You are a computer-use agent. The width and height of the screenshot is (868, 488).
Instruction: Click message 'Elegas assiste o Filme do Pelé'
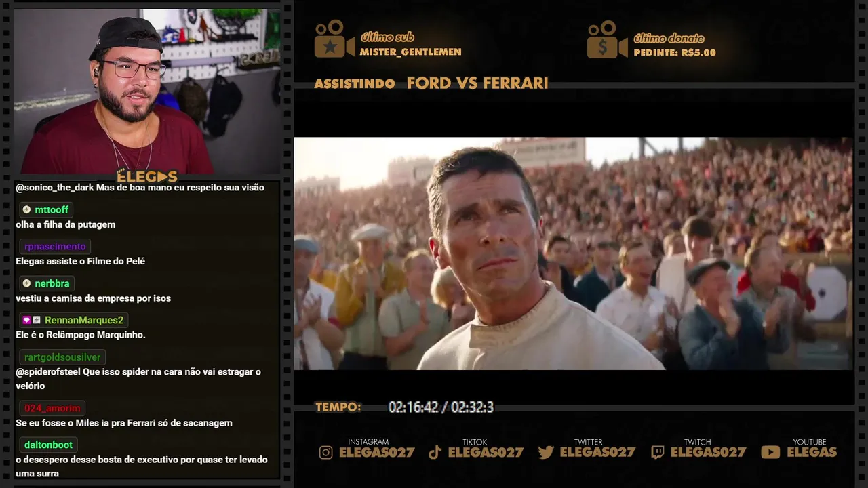coord(80,261)
